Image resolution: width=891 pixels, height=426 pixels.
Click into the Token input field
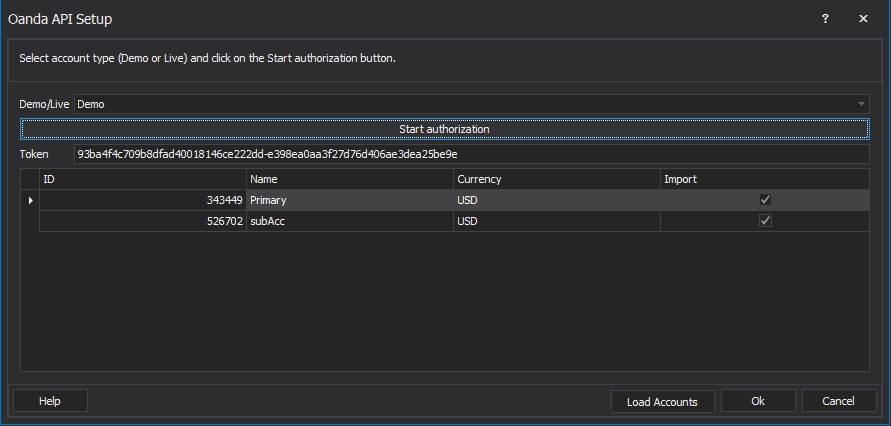(x=472, y=154)
